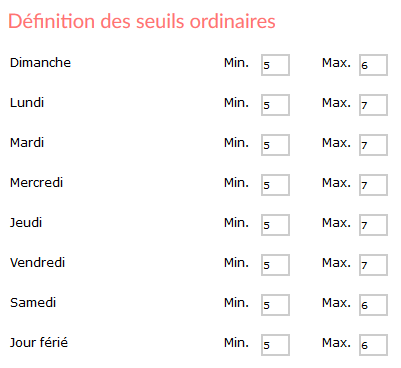Click the Mercredi Min. value box
This screenshot has height=368, width=401.
pos(275,185)
